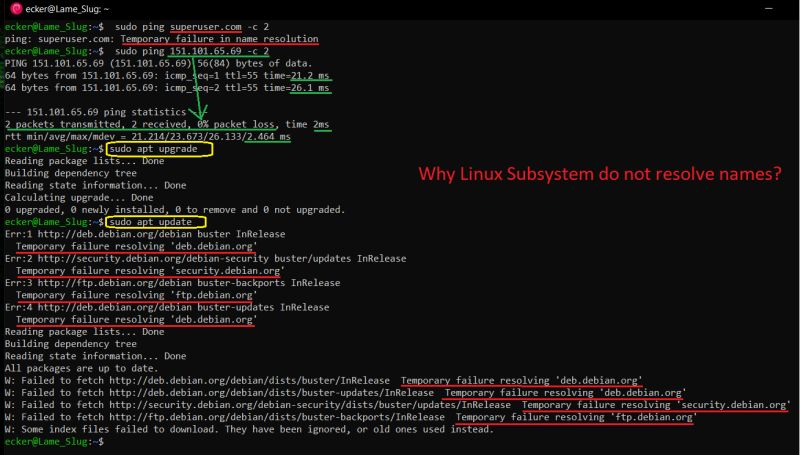
Task: Click warning for 'dists/buster-backports/InRelease' fetch failure
Action: [351, 417]
